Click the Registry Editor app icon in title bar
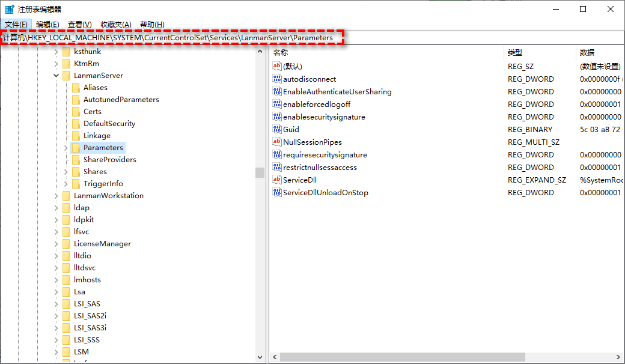This screenshot has height=364, width=625. (x=10, y=10)
